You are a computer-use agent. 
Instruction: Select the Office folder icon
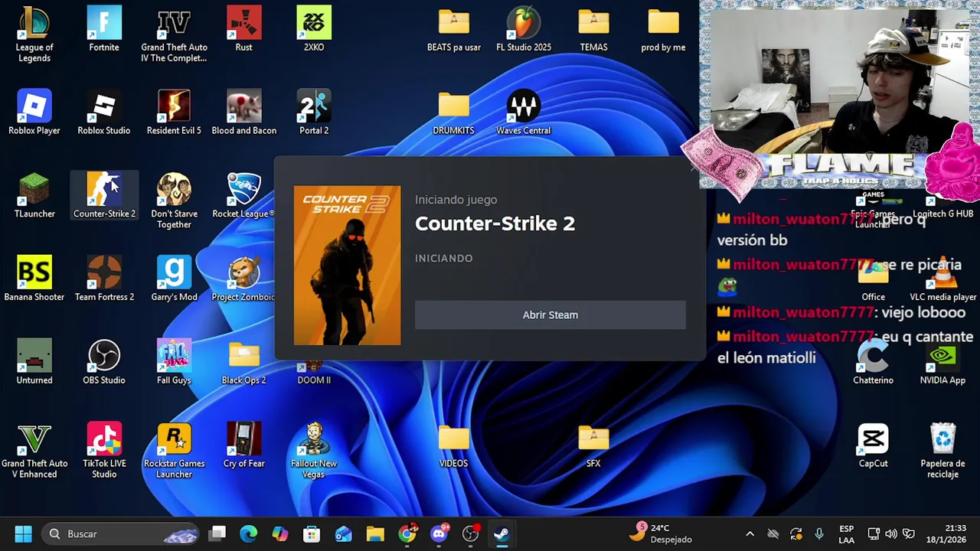(x=873, y=280)
